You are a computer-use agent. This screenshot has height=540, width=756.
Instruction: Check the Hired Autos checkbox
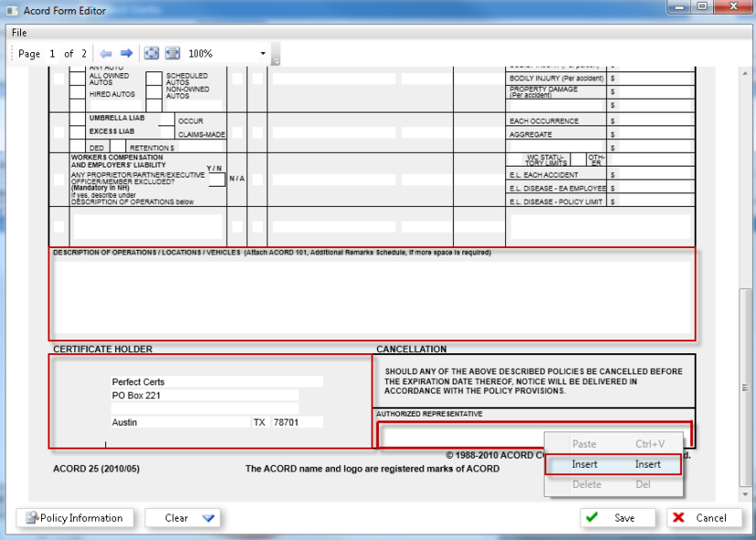(79, 94)
